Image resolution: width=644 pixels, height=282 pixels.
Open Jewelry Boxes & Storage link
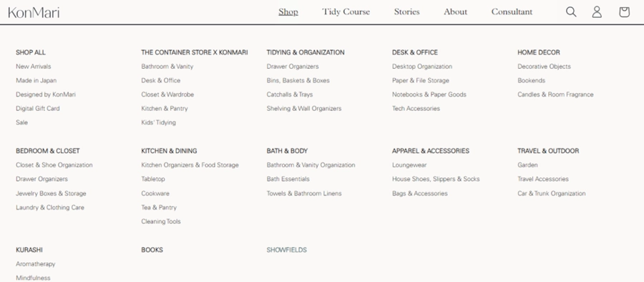point(51,194)
